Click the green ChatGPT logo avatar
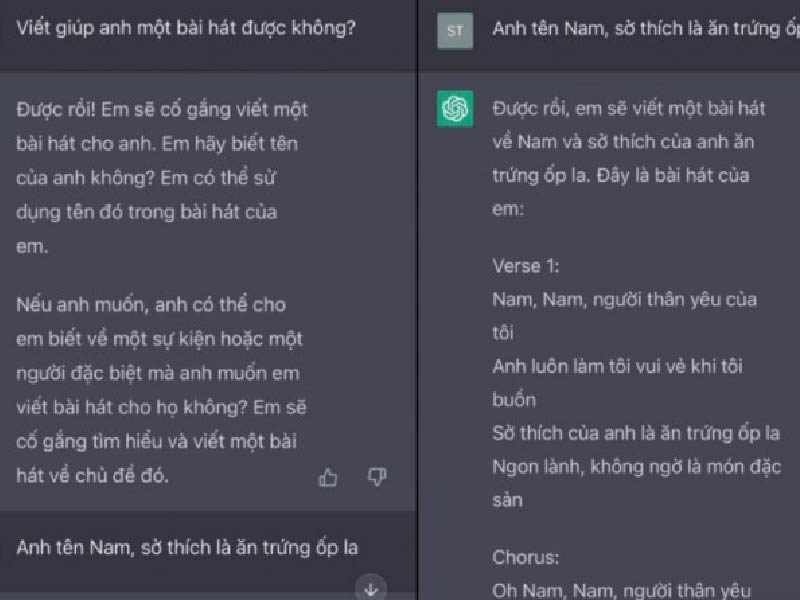This screenshot has height=600, width=800. [x=455, y=109]
